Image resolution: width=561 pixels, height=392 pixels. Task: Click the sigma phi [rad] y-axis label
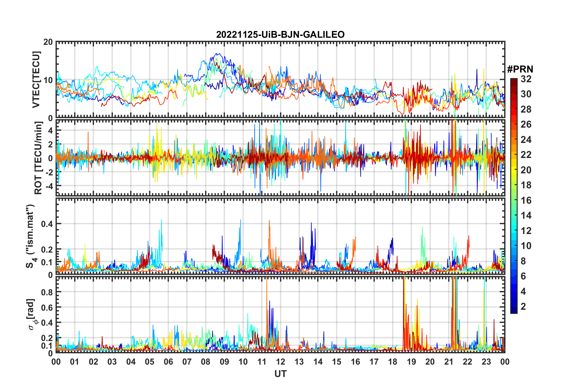pos(31,314)
